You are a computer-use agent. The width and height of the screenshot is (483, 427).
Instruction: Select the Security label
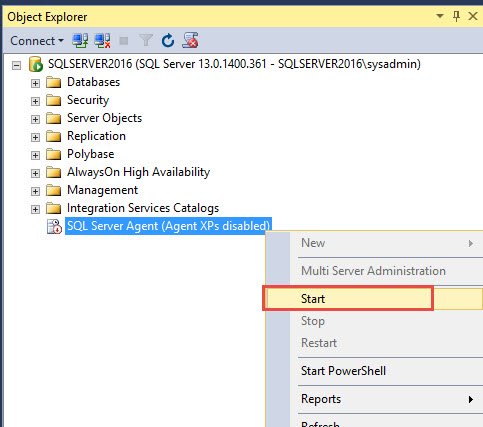(88, 100)
